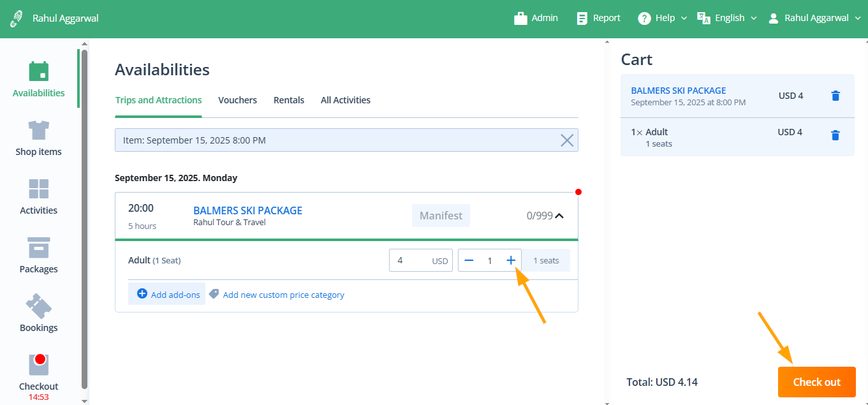Viewport: 868px width, 405px height.
Task: Remove the 1× Adult cart line
Action: [x=835, y=135]
